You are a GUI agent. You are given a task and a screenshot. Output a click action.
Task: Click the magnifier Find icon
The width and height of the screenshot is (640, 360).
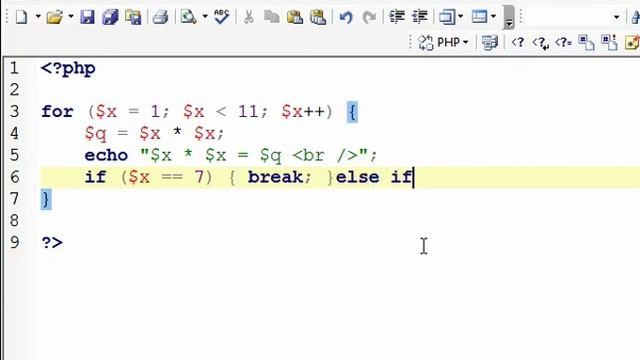(x=188, y=17)
